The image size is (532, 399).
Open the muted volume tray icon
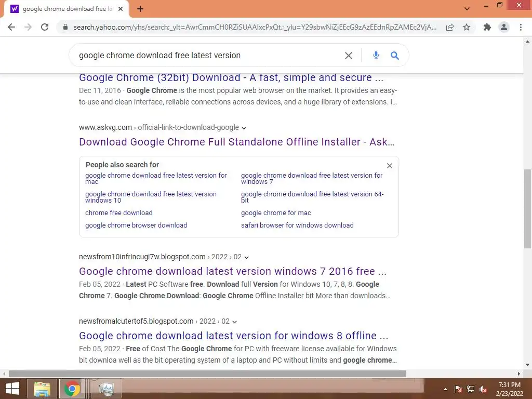click(483, 389)
